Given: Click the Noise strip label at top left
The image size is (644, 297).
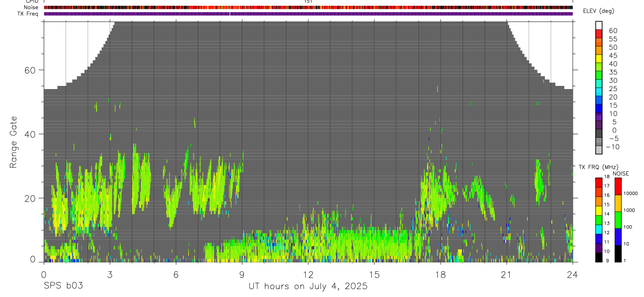Looking at the screenshot, I should [x=31, y=7].
